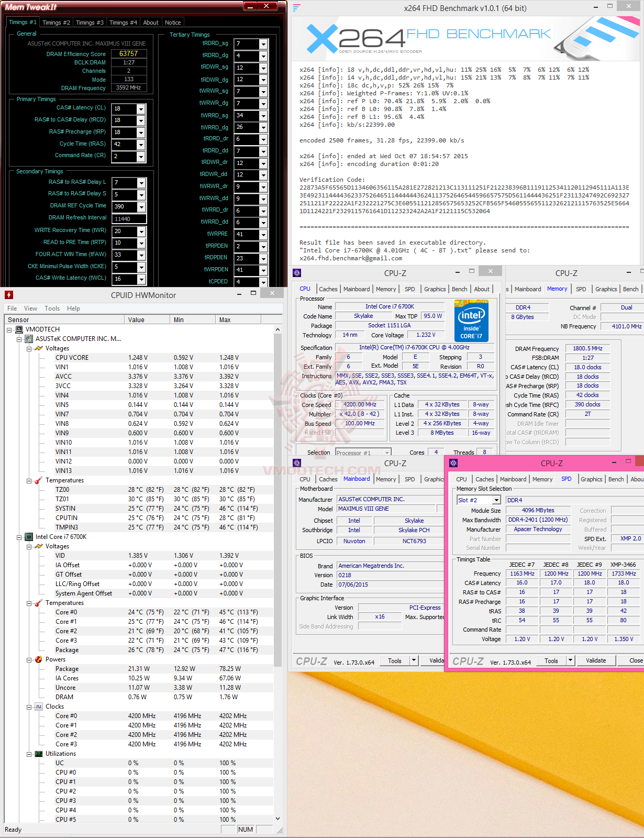
Task: Open the tWRPRE tertiary timing dropdown
Action: 263,235
